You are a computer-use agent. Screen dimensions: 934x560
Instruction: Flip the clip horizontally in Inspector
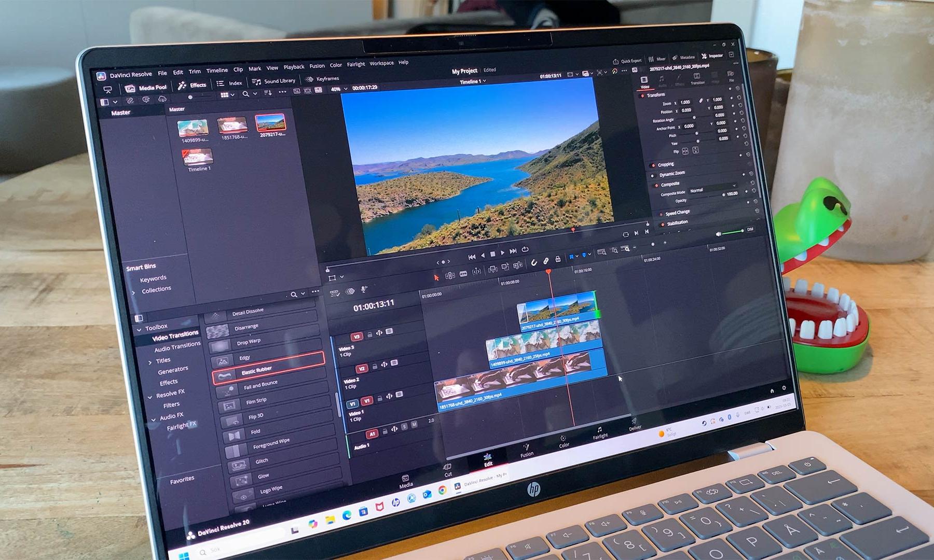point(685,151)
